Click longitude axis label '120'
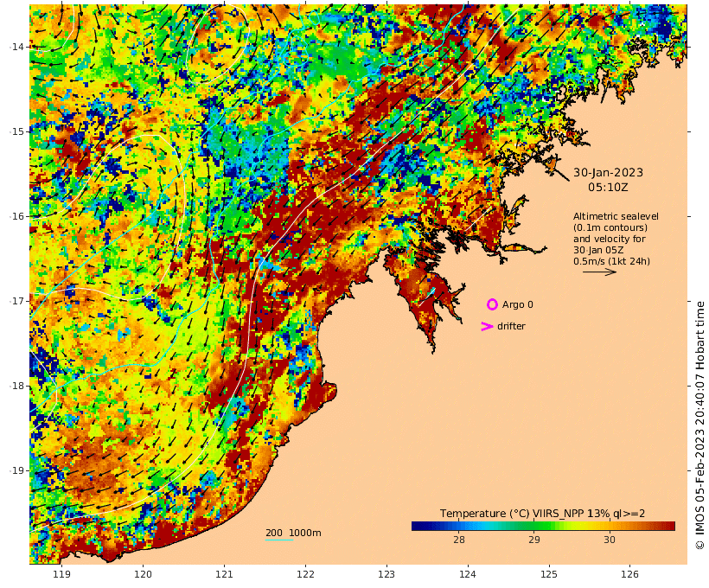709x588 pixels. click(143, 574)
